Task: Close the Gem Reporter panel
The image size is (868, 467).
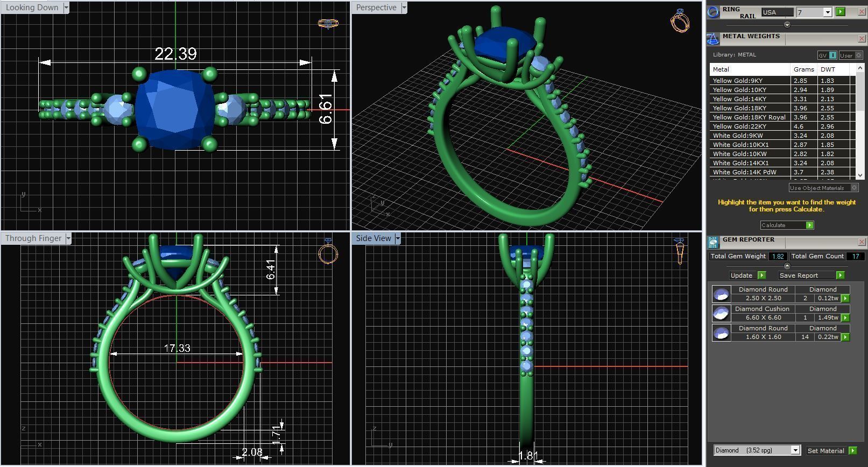Action: click(x=862, y=242)
